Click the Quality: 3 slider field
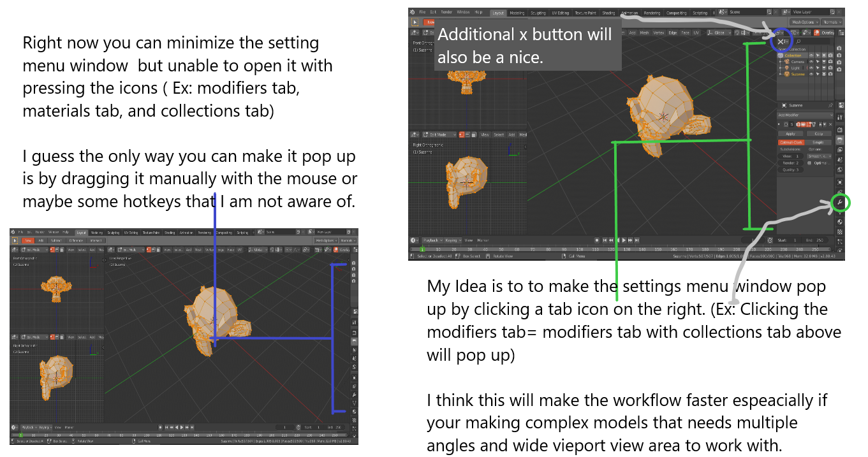 790,170
